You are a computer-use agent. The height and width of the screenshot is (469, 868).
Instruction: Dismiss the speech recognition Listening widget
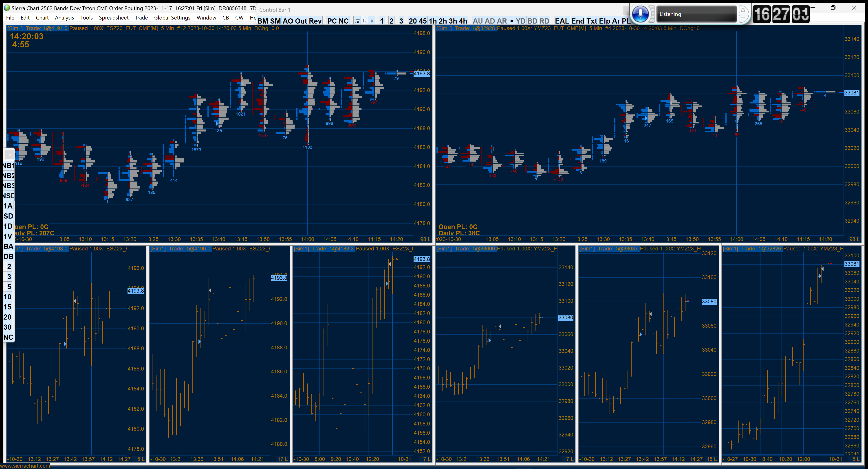(744, 10)
